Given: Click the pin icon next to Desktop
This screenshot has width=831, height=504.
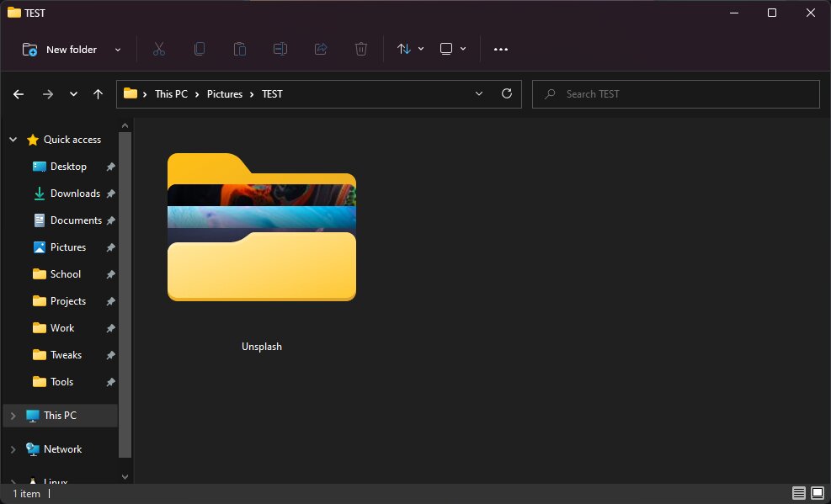Looking at the screenshot, I should click(111, 167).
